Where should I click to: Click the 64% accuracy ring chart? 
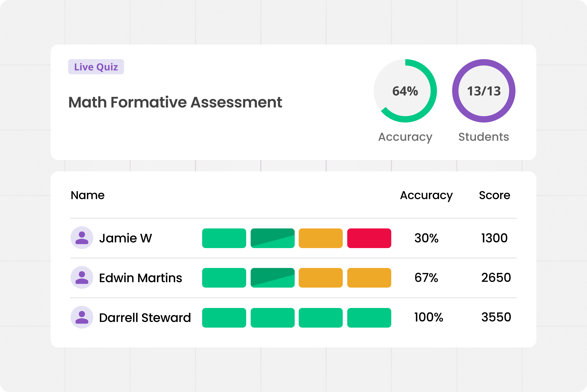tap(405, 91)
